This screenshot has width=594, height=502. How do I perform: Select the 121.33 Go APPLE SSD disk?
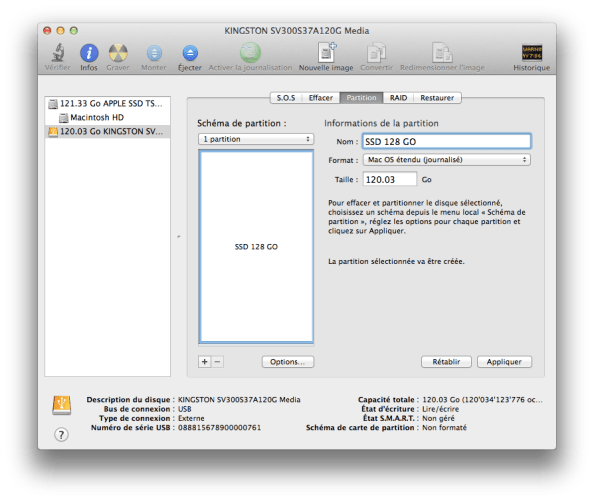coord(107,103)
